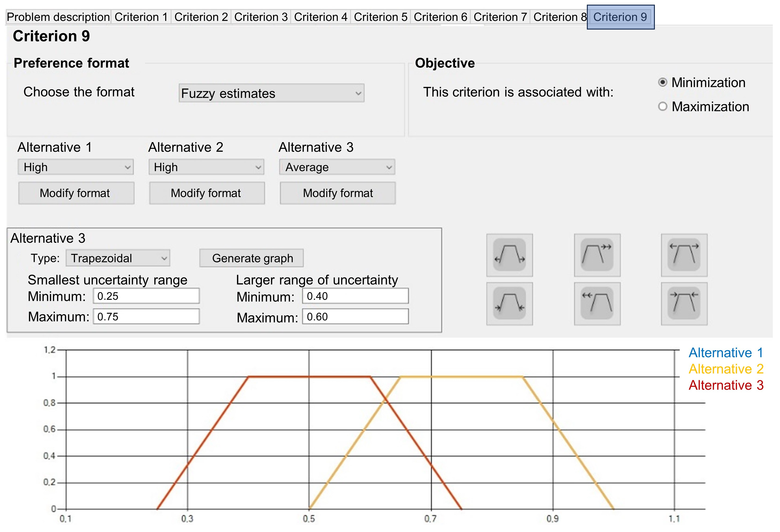Viewport: 780px width, 532px height.
Task: Click Modify format under Alternative 2
Action: tap(207, 193)
